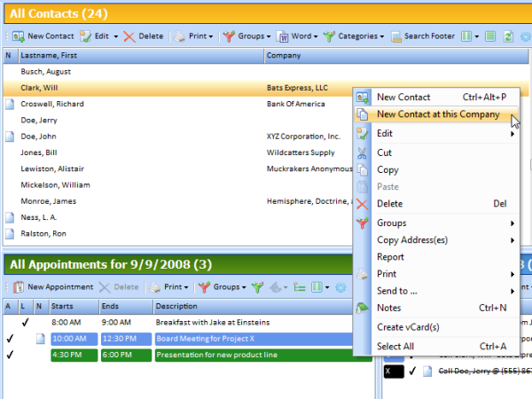Click the red Delete X in contacts toolbar
Image resolution: width=532 pixels, height=399 pixels.
point(129,36)
